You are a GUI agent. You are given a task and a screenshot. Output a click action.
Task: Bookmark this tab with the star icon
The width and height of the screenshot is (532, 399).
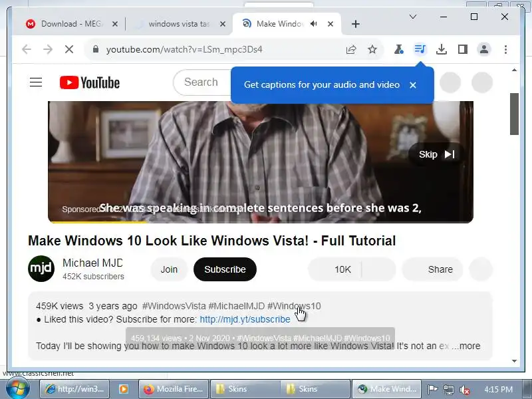[x=372, y=49]
